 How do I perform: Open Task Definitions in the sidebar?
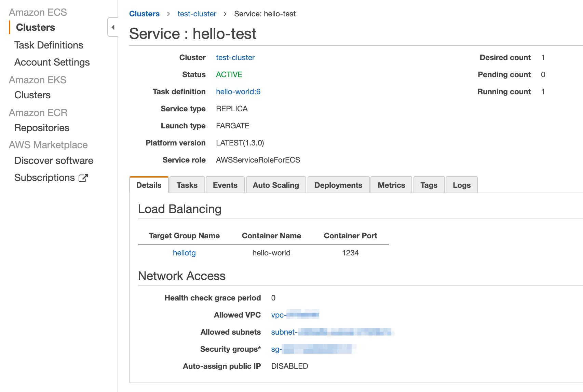(x=49, y=45)
